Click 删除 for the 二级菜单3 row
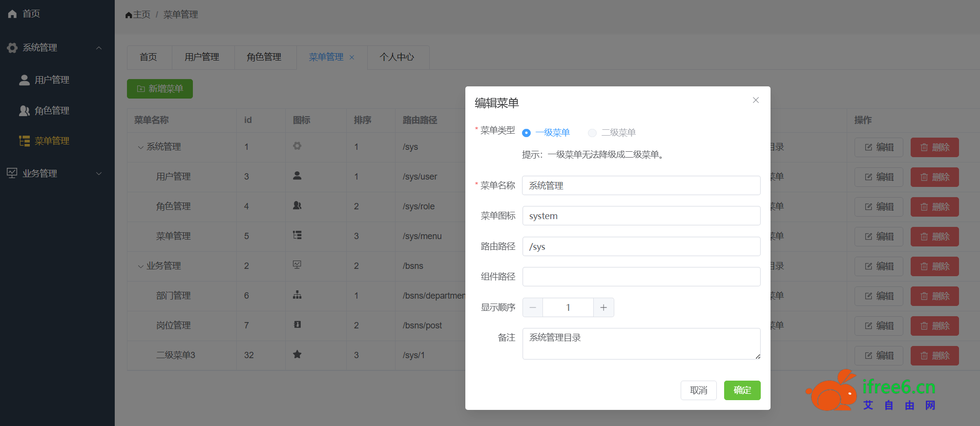The height and width of the screenshot is (426, 980). click(935, 356)
